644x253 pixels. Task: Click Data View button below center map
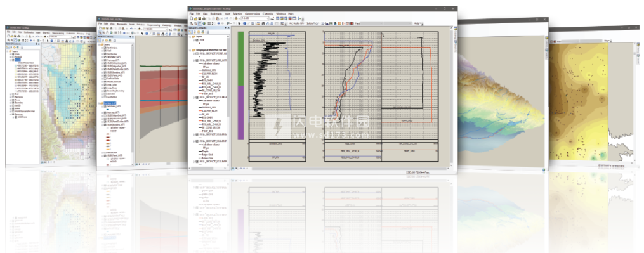click(x=233, y=168)
